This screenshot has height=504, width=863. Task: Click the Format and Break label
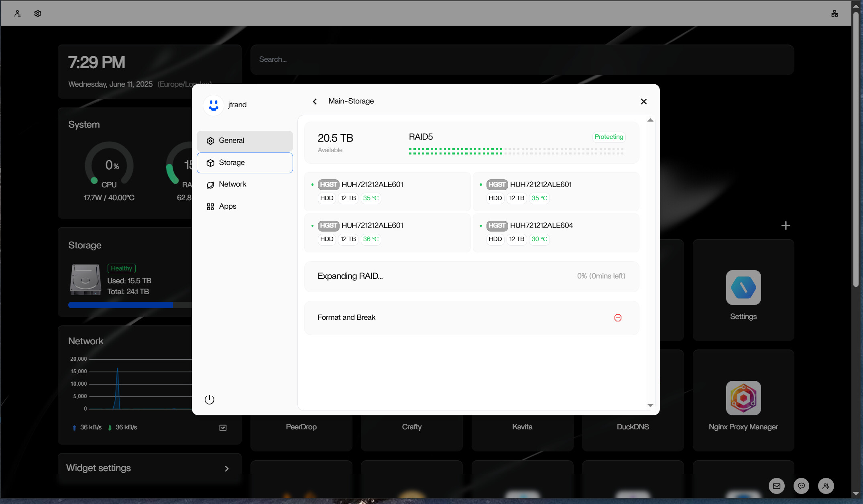tap(346, 317)
